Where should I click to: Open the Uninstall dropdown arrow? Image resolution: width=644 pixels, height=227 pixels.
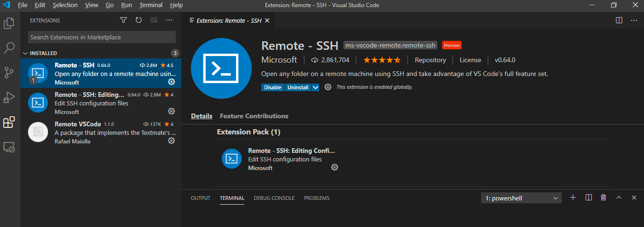click(x=315, y=87)
